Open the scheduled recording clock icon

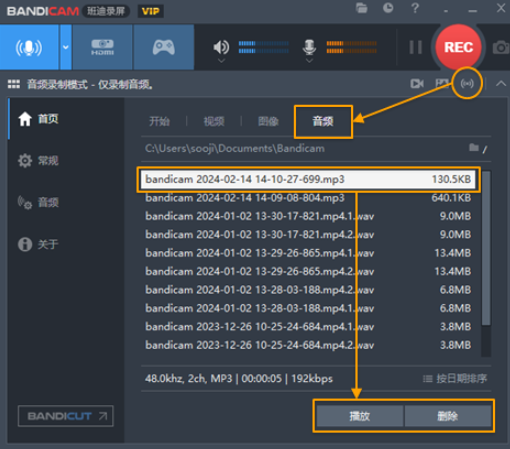point(388,8)
